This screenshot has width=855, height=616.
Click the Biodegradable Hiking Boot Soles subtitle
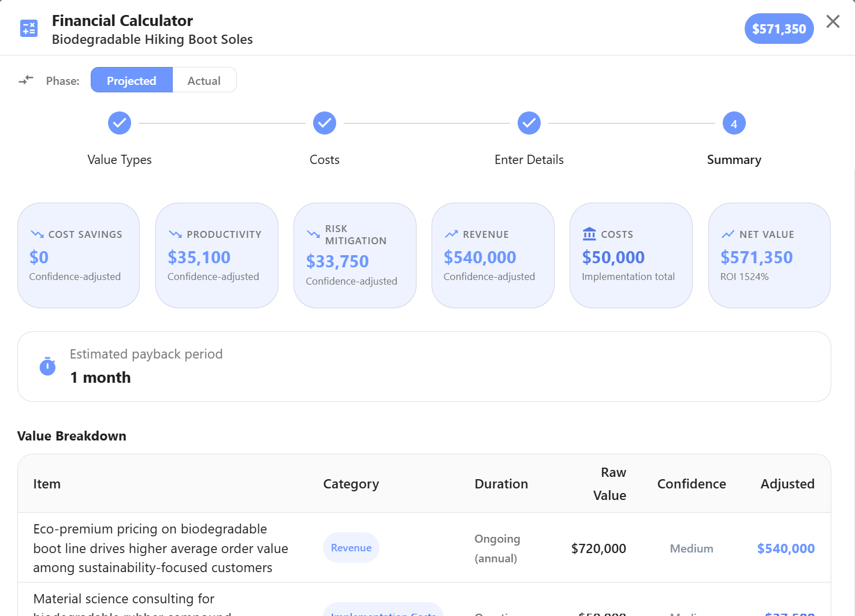(x=153, y=39)
